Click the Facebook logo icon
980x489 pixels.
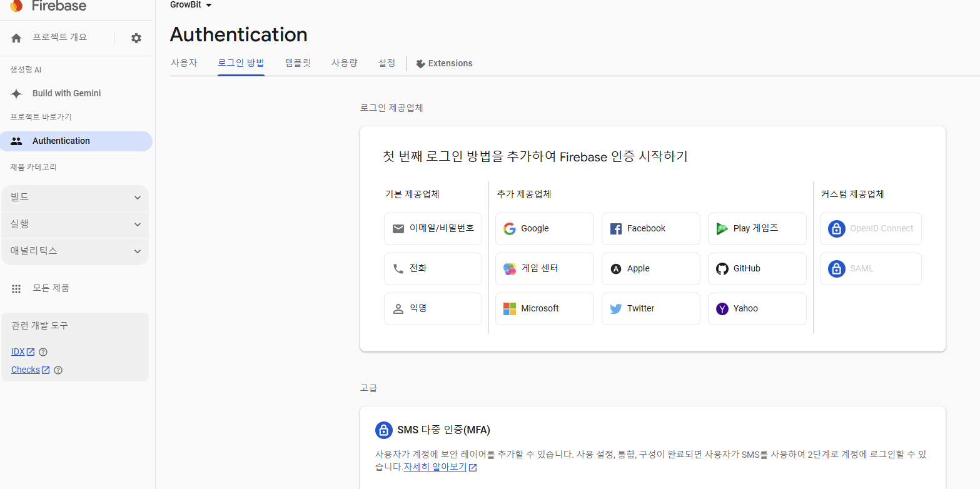[616, 229]
